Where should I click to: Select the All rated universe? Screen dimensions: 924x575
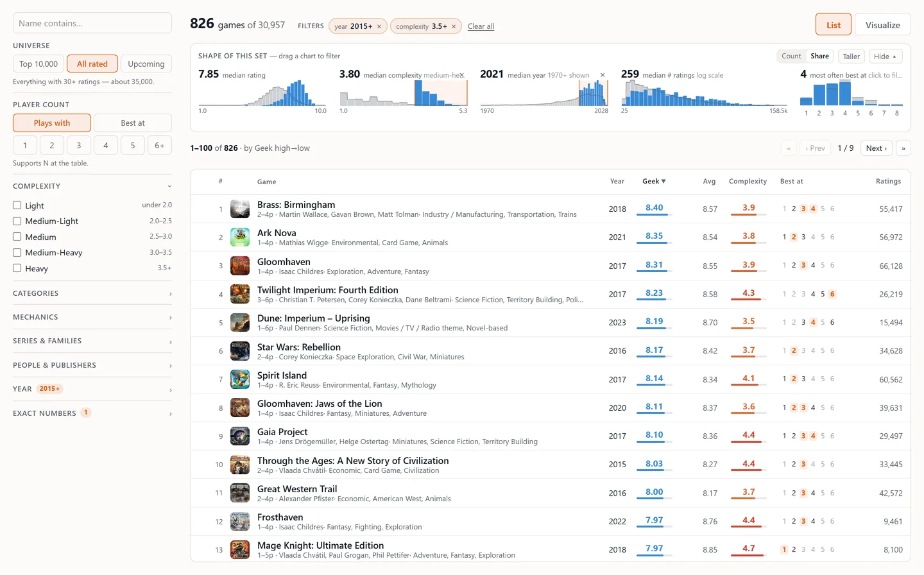[x=92, y=64]
